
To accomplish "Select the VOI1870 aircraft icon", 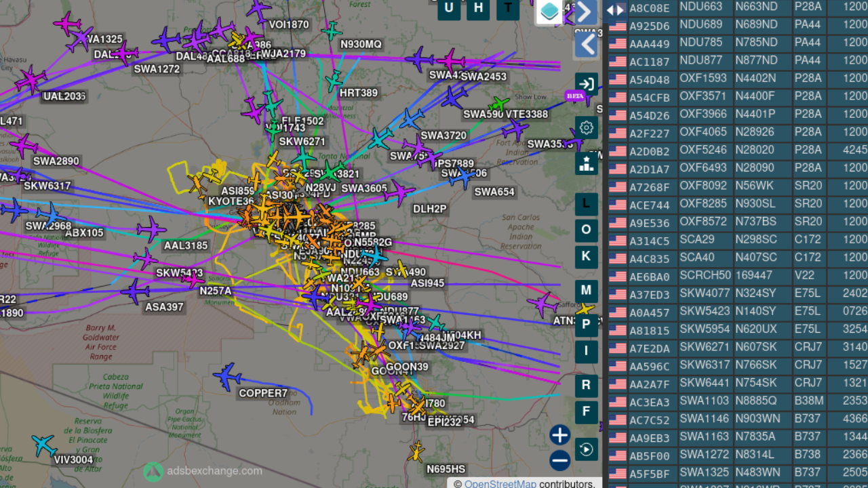I will (x=258, y=9).
